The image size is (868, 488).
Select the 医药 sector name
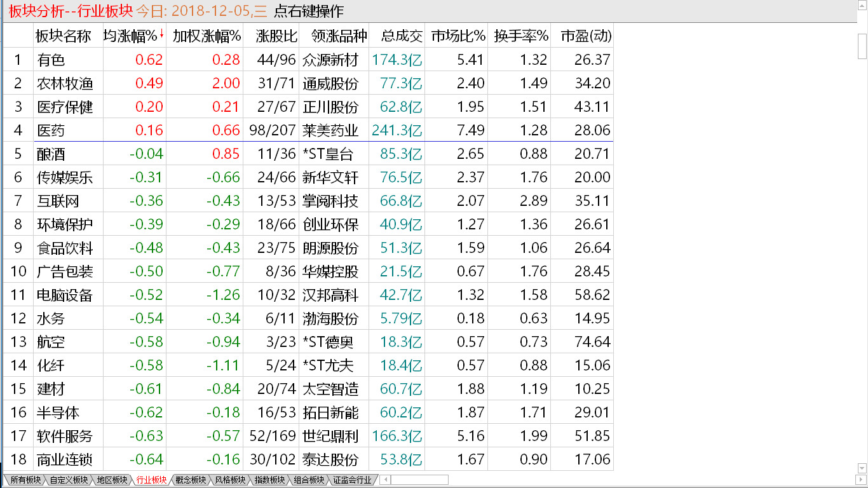[51, 130]
